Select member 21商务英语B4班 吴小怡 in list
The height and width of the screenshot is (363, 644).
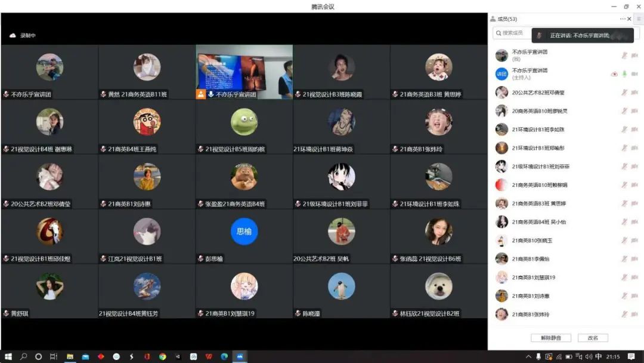538,222
